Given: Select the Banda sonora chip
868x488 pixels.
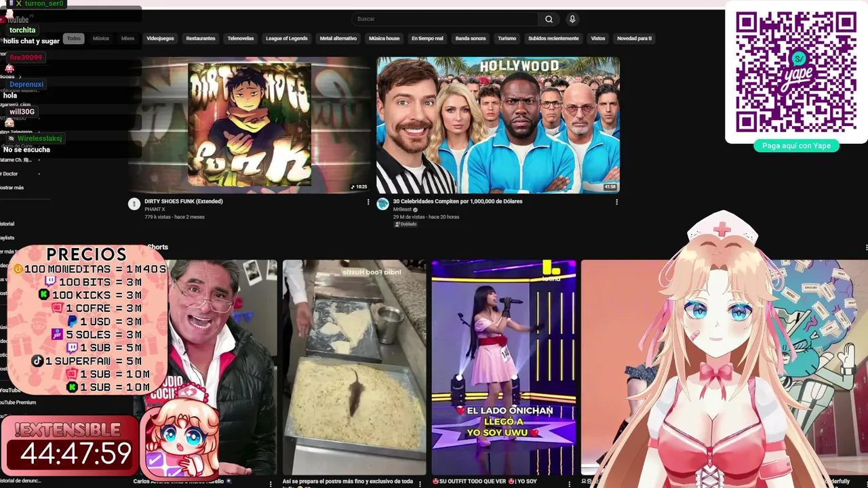Looking at the screenshot, I should 471,39.
